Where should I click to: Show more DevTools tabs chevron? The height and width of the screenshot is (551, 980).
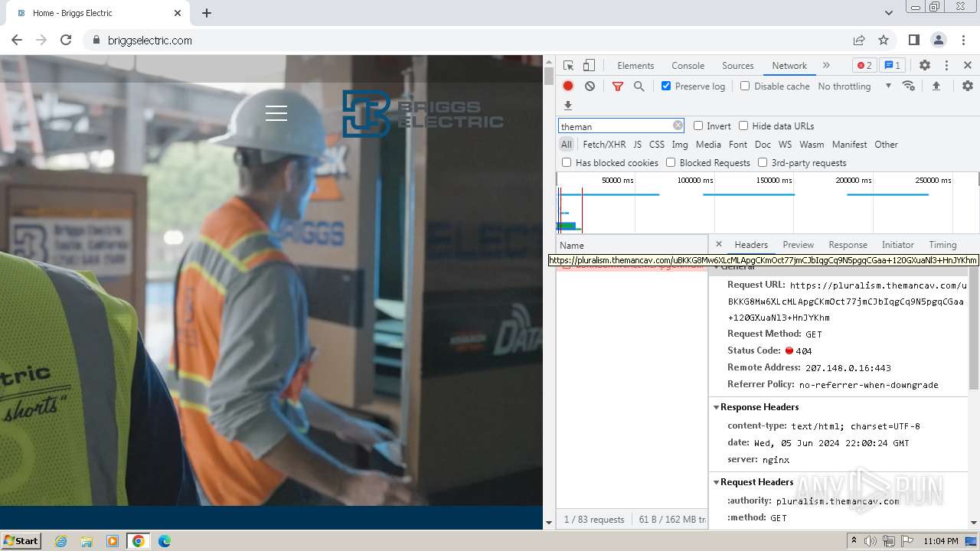(826, 65)
